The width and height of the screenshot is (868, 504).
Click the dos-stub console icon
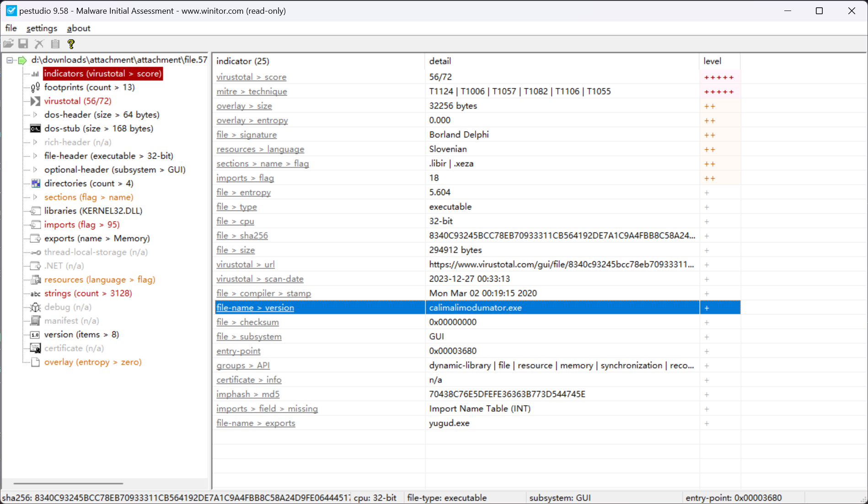pyautogui.click(x=35, y=129)
